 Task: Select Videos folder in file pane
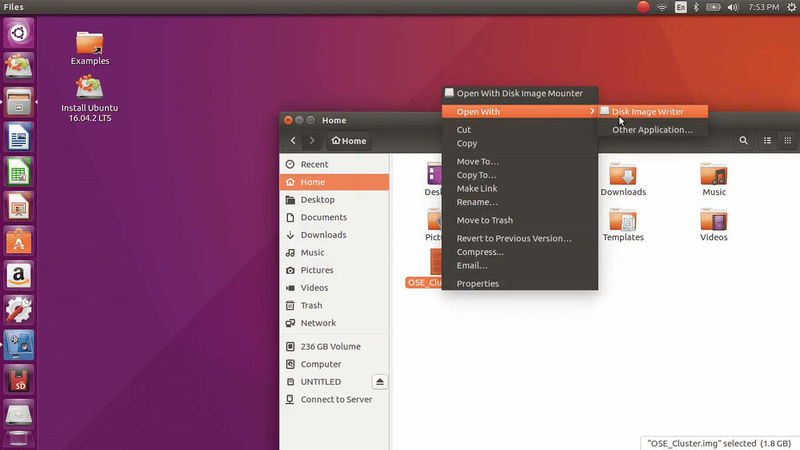714,225
